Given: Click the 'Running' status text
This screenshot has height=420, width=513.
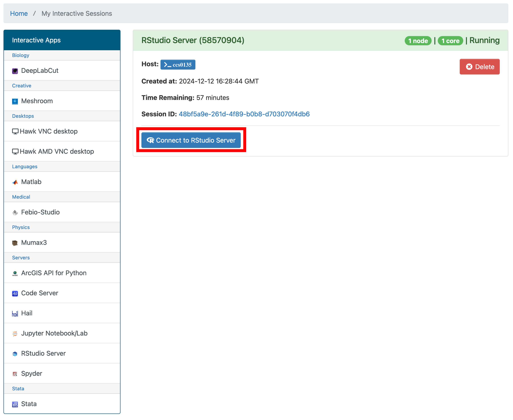Looking at the screenshot, I should (485, 40).
